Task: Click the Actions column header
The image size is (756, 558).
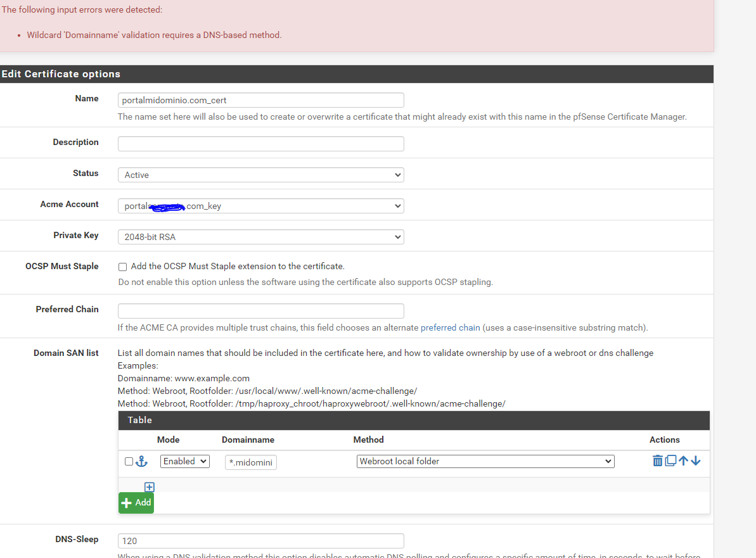Action: coord(664,440)
